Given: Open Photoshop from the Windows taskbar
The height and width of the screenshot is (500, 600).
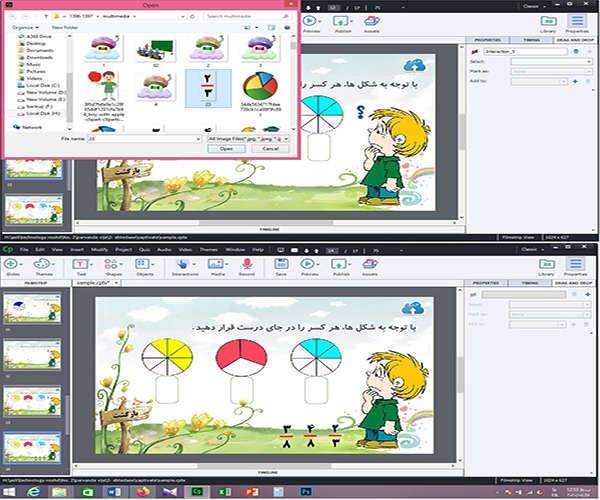Looking at the screenshot, I should 304,491.
